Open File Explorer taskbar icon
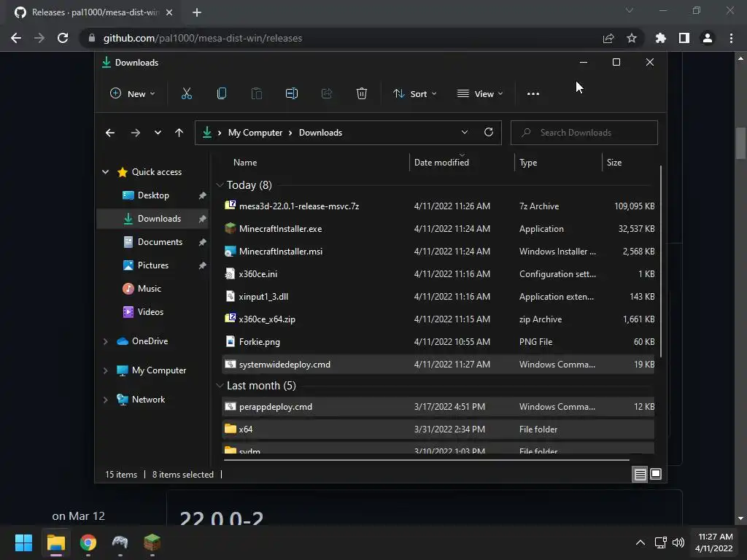The height and width of the screenshot is (560, 747). coord(55,542)
